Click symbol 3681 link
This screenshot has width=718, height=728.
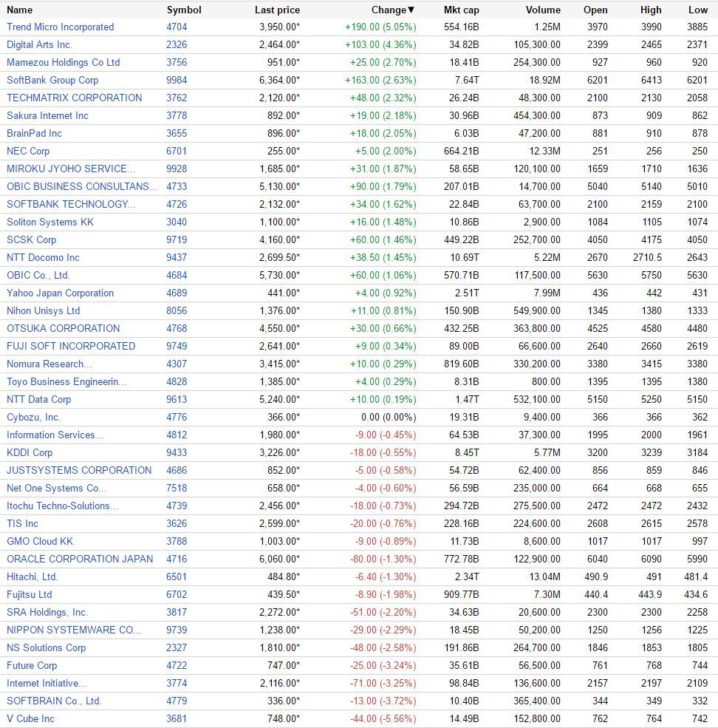tap(177, 718)
